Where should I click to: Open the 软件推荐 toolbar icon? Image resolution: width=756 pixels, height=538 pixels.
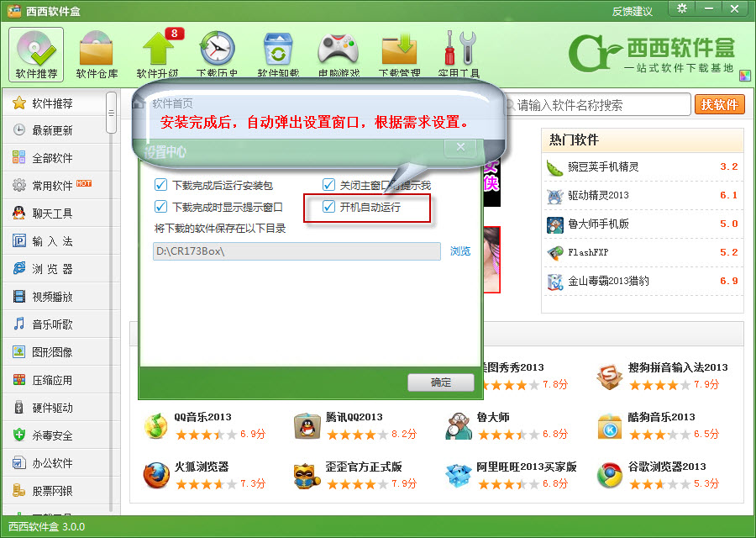tap(36, 54)
